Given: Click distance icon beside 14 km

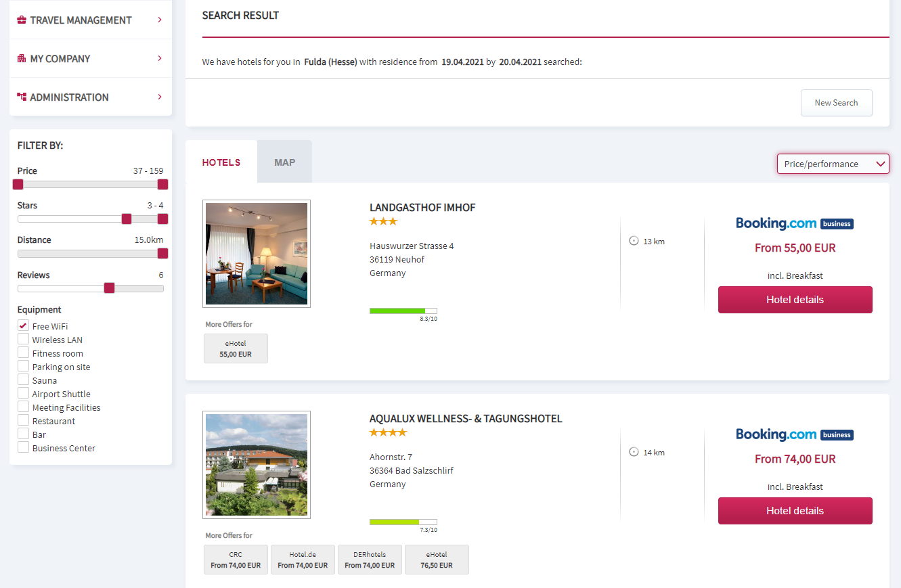Looking at the screenshot, I should point(634,452).
